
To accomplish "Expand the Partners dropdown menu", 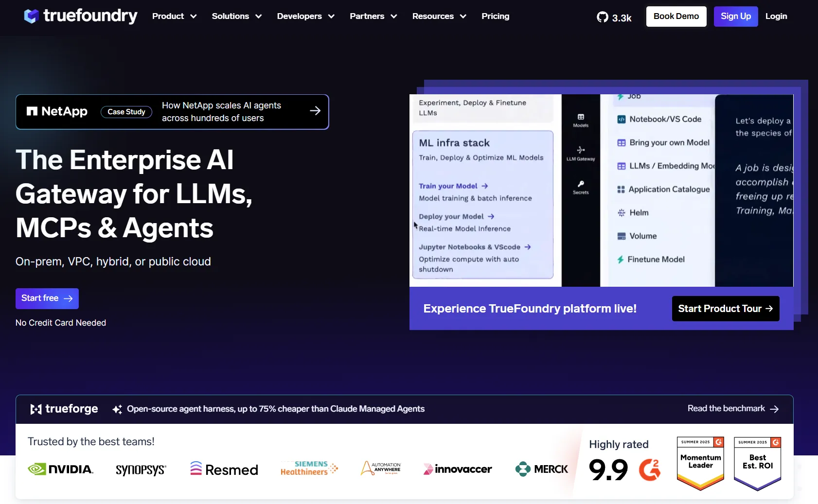I will [x=373, y=16].
